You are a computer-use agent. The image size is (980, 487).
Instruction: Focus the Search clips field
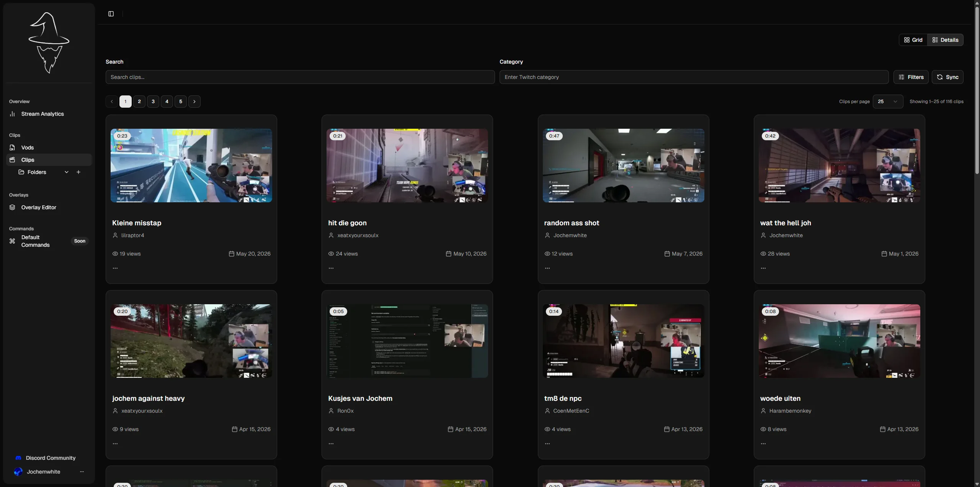[300, 77]
